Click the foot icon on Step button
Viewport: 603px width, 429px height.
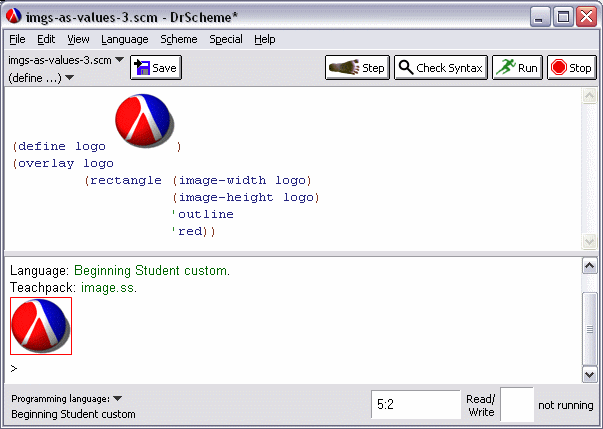coord(344,67)
